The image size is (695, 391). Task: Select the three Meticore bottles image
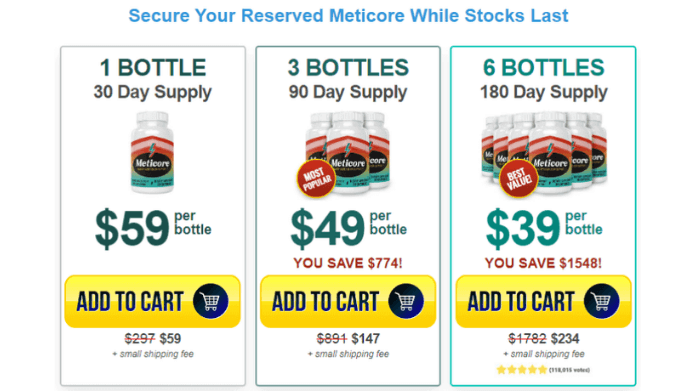[348, 152]
